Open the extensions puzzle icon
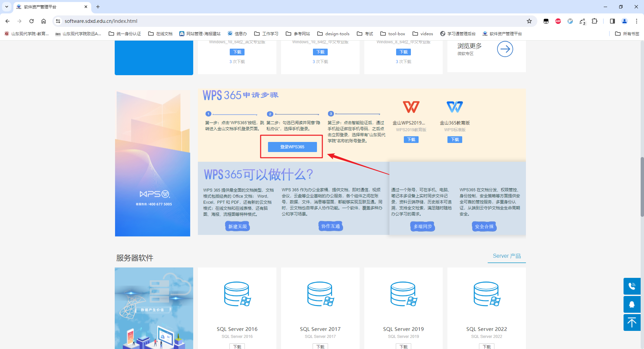The width and height of the screenshot is (644, 349). pyautogui.click(x=594, y=21)
